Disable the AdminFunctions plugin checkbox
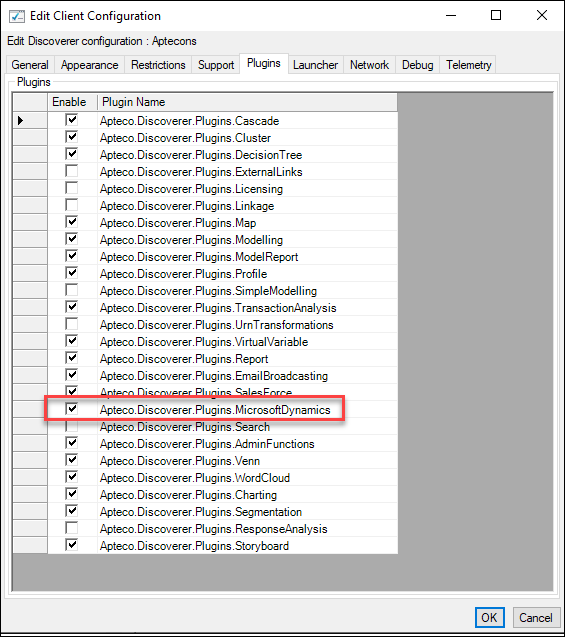Screen dimensions: 565x637 click(72, 443)
